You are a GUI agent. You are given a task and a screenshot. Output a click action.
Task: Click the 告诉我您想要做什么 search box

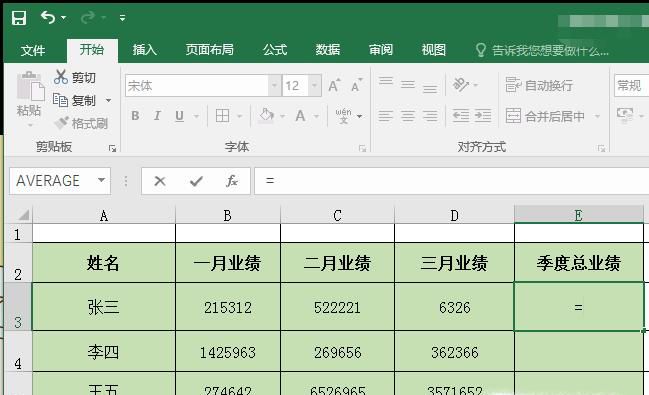(x=542, y=51)
